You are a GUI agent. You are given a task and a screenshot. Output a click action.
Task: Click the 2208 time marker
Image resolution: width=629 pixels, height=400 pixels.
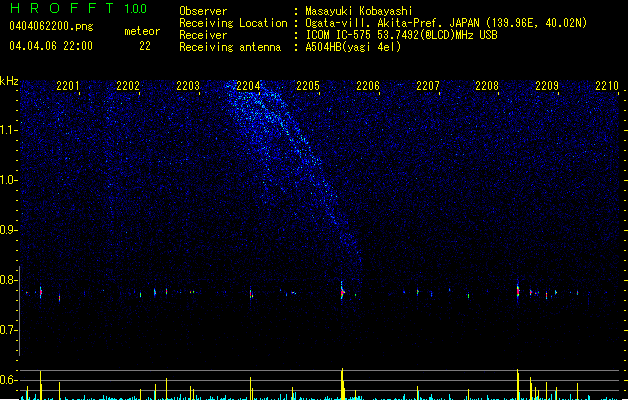[487, 86]
